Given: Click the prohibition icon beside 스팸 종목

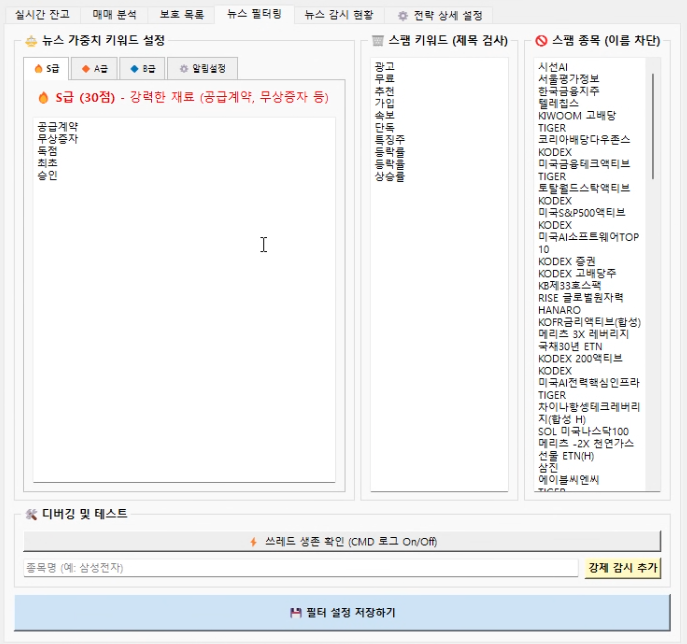Looking at the screenshot, I should pos(541,41).
